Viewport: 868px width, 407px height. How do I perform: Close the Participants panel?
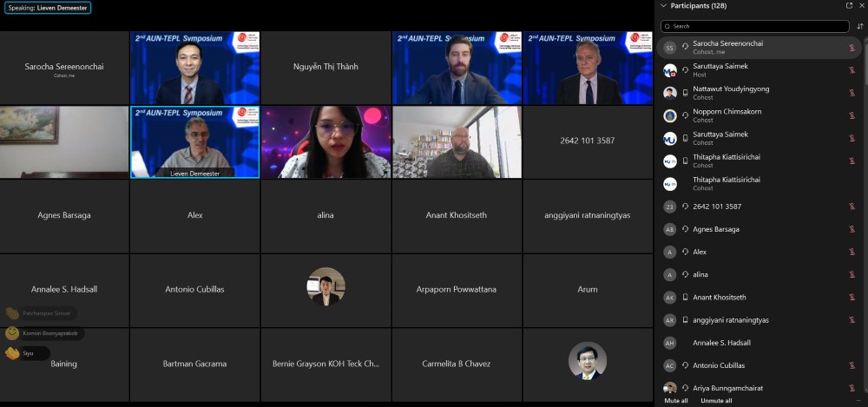[861, 5]
